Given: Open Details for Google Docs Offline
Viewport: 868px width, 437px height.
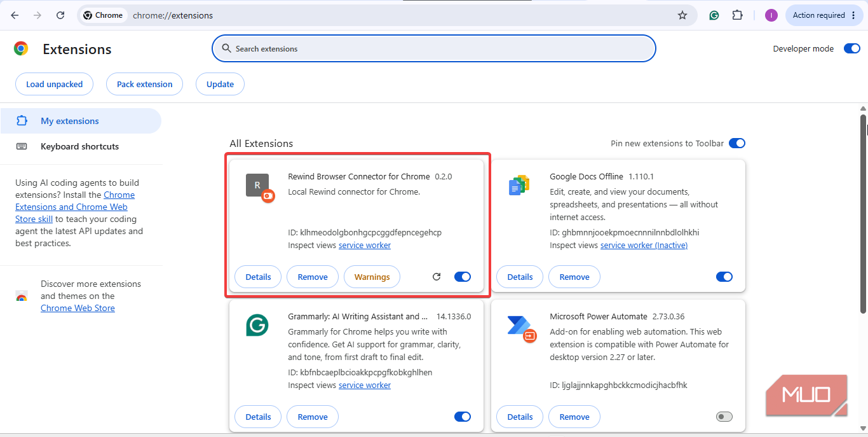Looking at the screenshot, I should coord(520,277).
